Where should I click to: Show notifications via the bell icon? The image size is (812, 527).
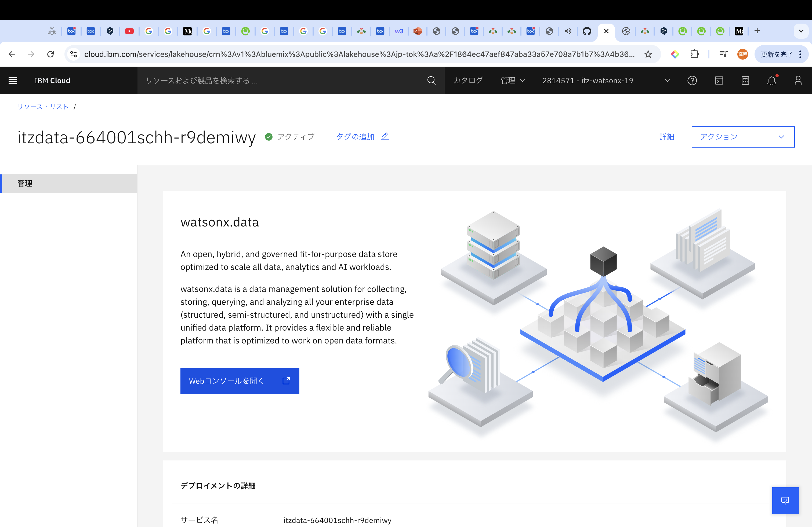tap(771, 80)
